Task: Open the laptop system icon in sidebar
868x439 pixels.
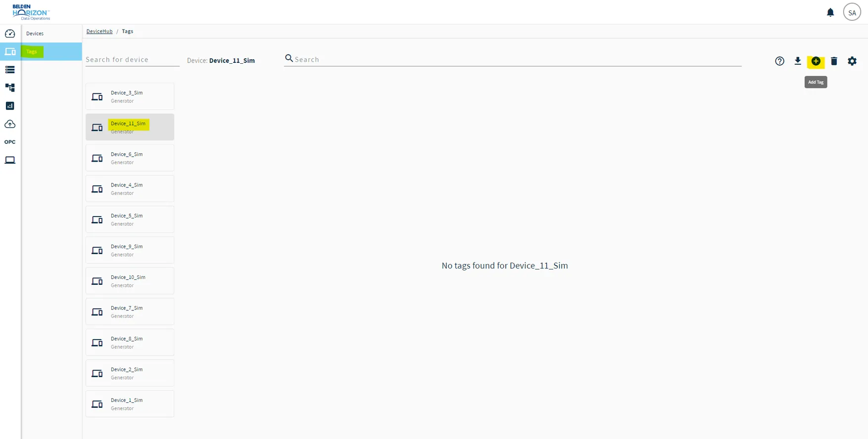Action: point(10,160)
